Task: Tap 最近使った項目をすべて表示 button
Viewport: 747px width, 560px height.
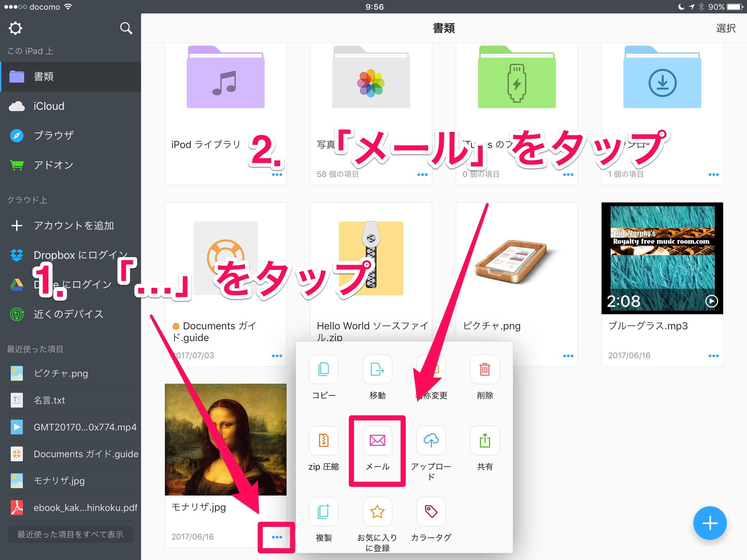Action: click(x=70, y=534)
